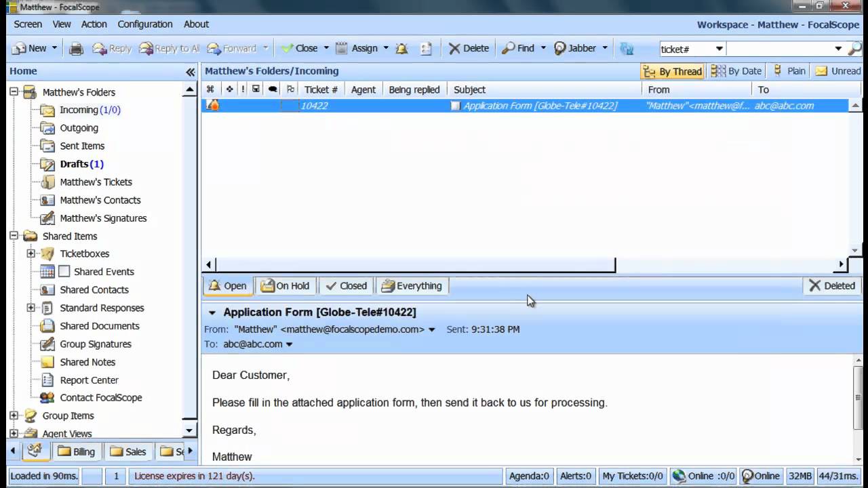Switch to Plain view
Viewport: 868px width, 488px height.
(x=789, y=71)
